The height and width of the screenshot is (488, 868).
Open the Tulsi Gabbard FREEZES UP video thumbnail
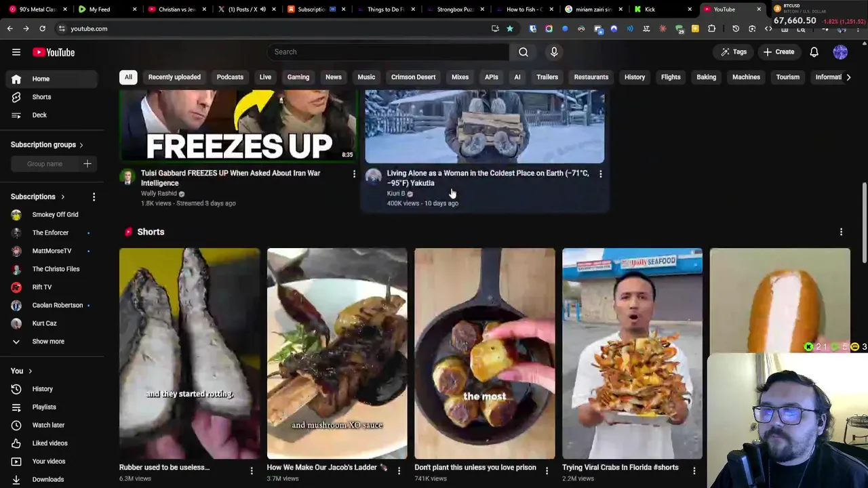coord(239,127)
